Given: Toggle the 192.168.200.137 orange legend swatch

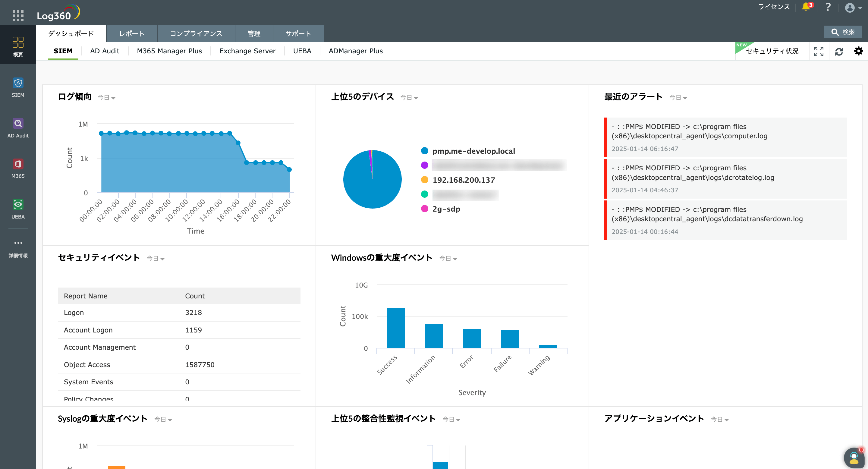Looking at the screenshot, I should pos(424,180).
